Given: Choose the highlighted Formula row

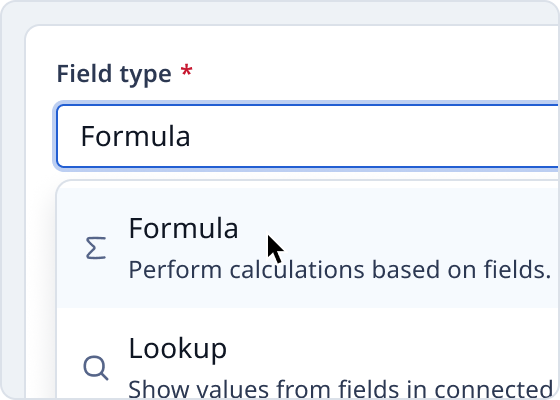Looking at the screenshot, I should (x=308, y=248).
